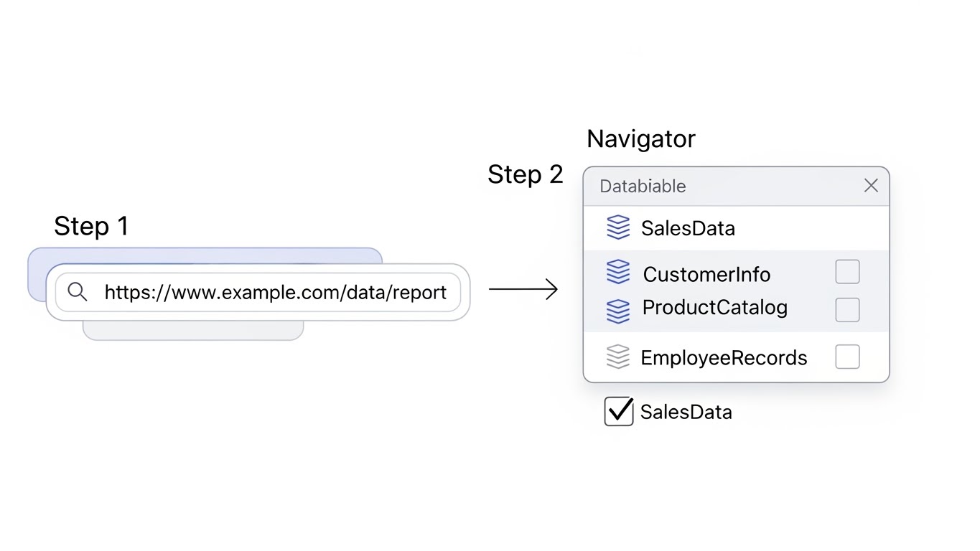This screenshot has width=980, height=551.
Task: Close the Databiable navigator panel
Action: coord(871,186)
